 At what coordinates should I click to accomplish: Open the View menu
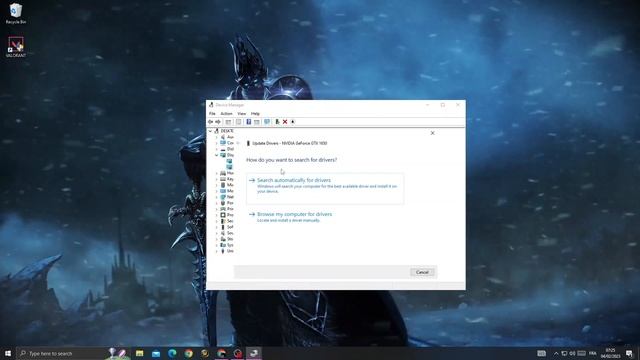point(242,113)
